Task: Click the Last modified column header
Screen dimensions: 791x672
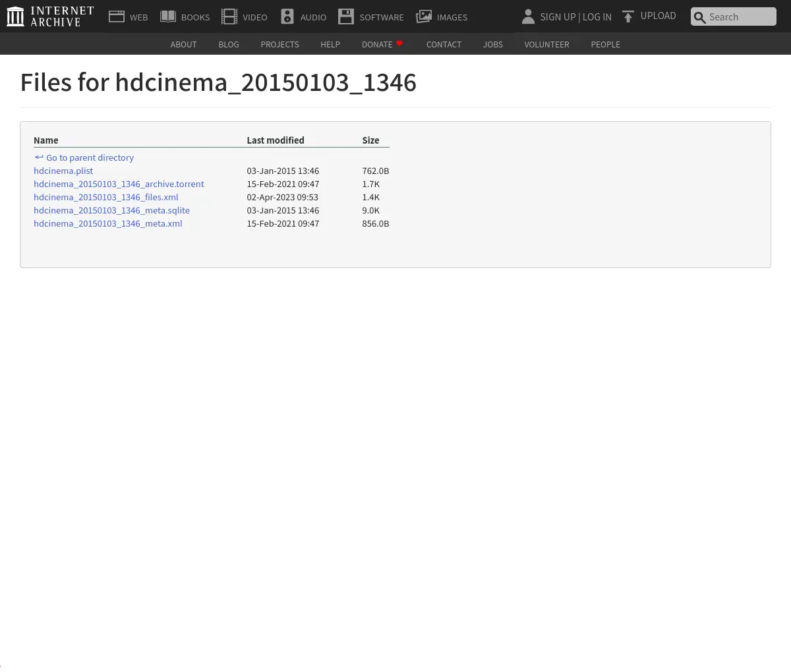Action: [x=276, y=140]
